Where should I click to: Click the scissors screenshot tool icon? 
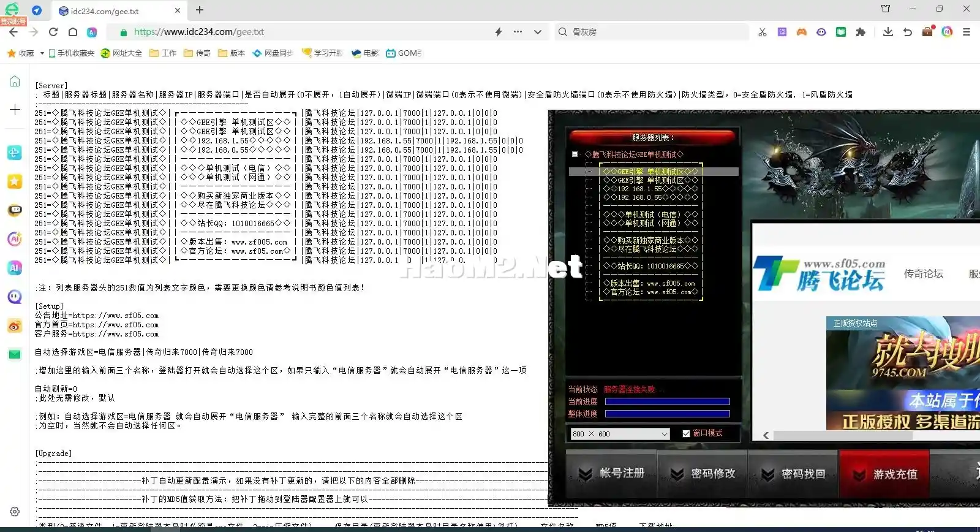pyautogui.click(x=763, y=32)
